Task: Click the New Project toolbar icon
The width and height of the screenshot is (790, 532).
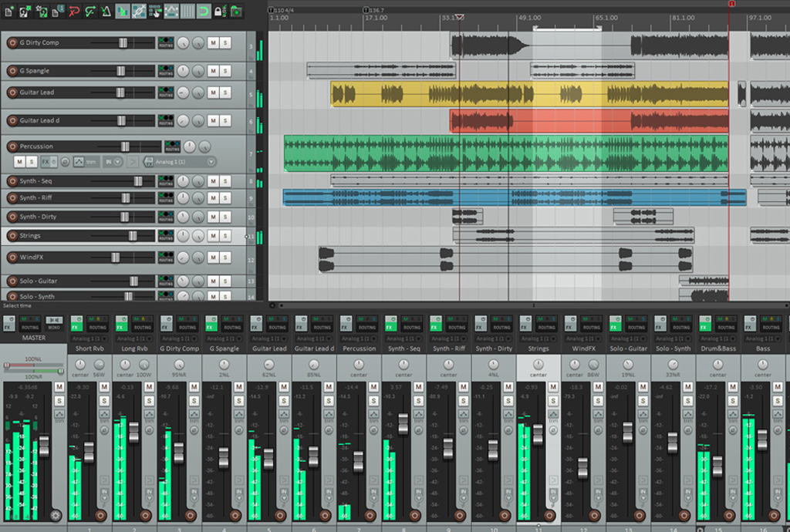Action: (x=8, y=12)
